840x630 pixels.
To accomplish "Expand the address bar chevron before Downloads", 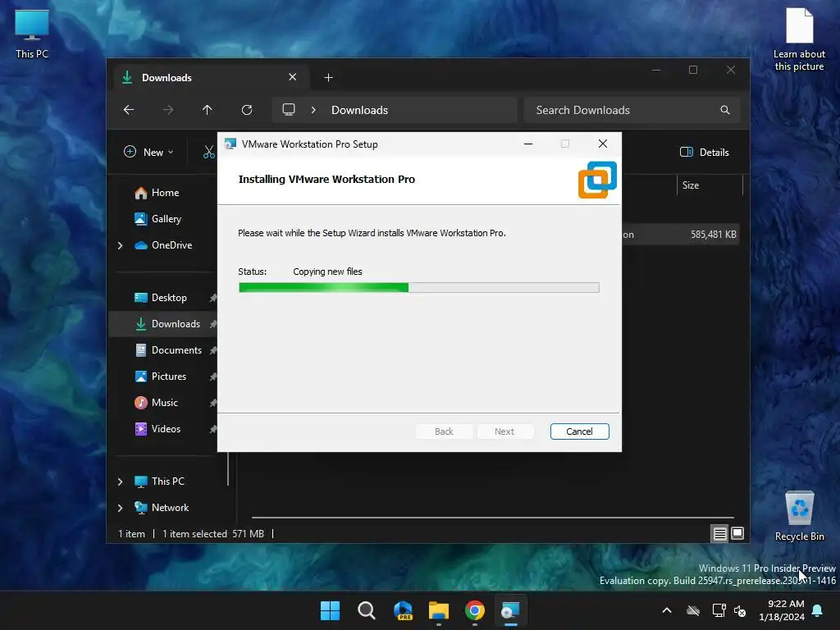I will (x=313, y=110).
